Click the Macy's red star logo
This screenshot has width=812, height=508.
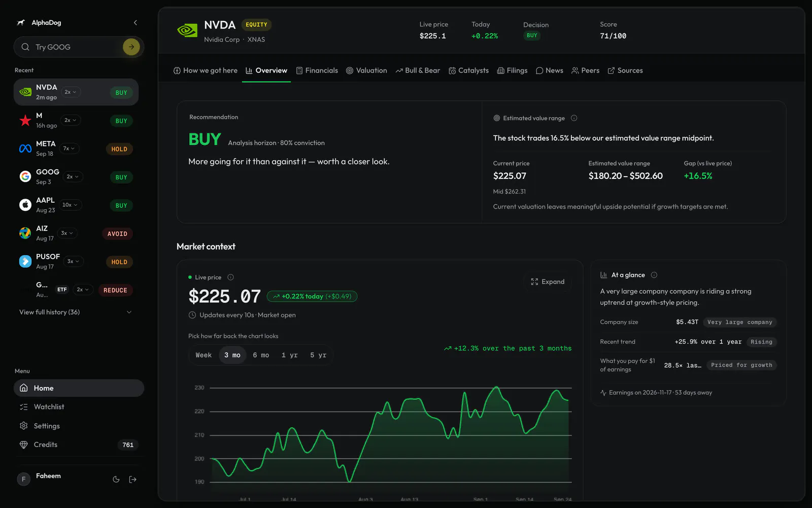click(x=25, y=120)
